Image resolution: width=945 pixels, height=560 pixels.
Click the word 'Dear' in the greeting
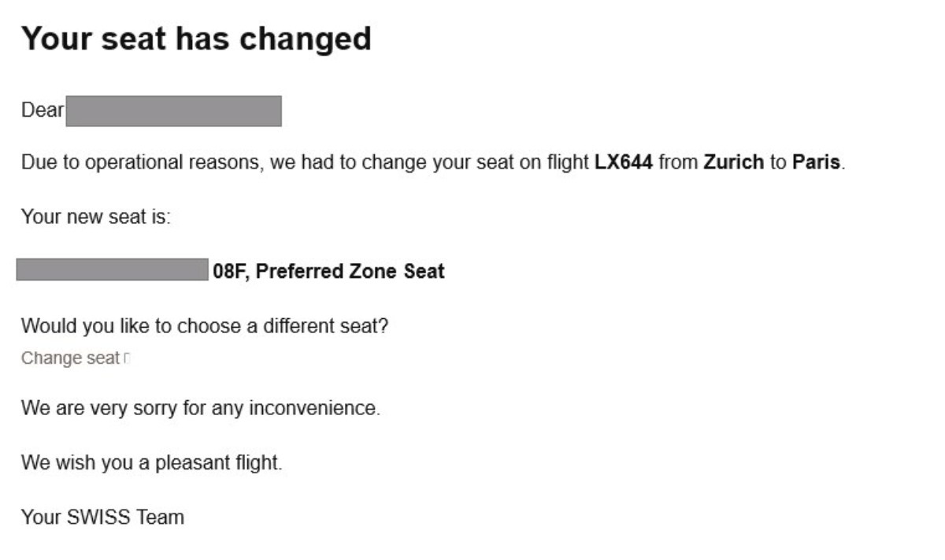[x=43, y=110]
